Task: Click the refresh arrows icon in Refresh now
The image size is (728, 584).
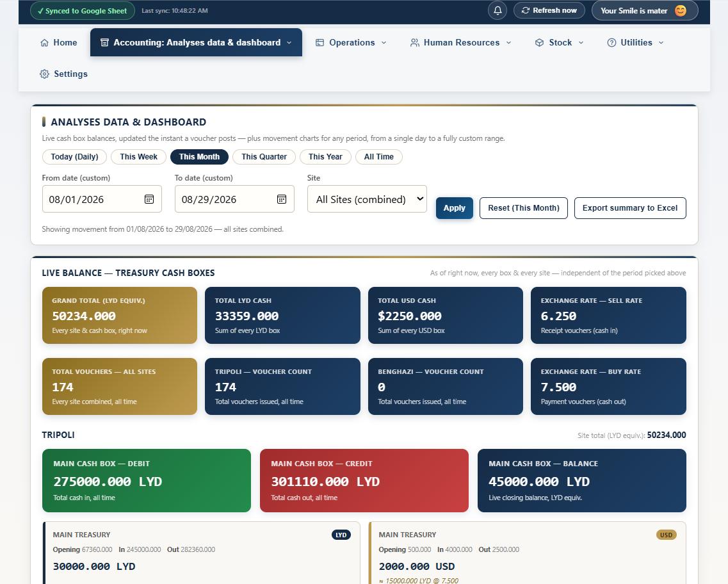Action: click(x=526, y=10)
